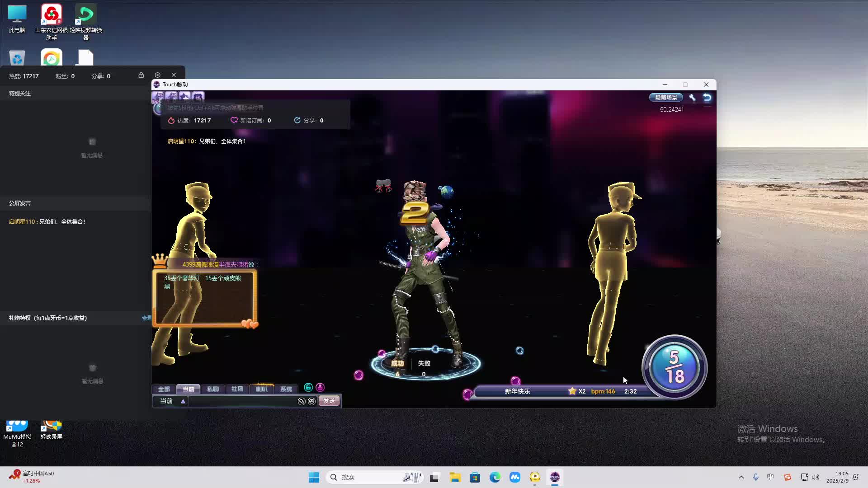Switch to the 系统 chat tab

click(x=286, y=389)
